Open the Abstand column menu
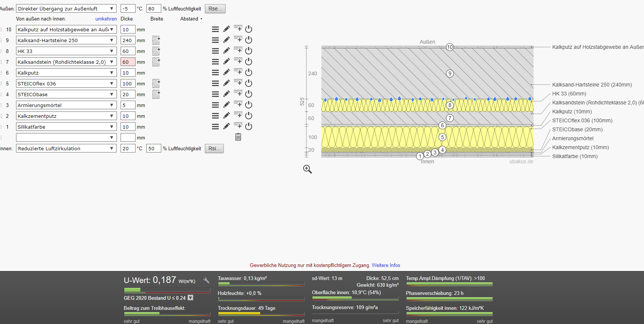Screen dimensions: 644x324 [x=191, y=19]
